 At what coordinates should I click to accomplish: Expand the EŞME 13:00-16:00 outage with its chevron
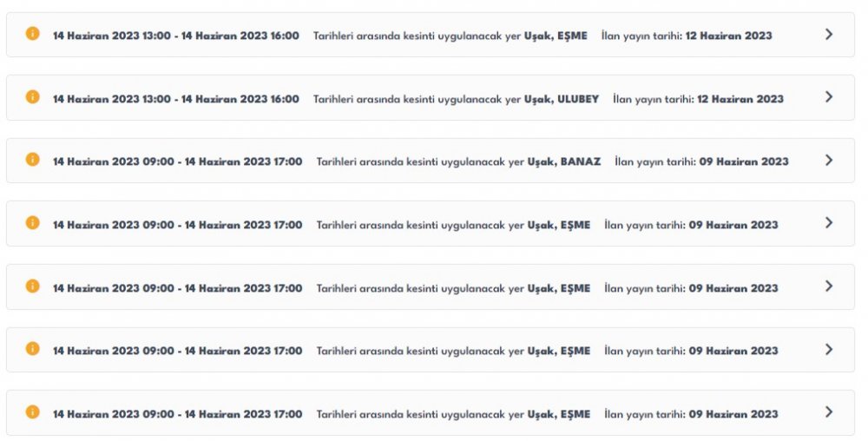[829, 35]
